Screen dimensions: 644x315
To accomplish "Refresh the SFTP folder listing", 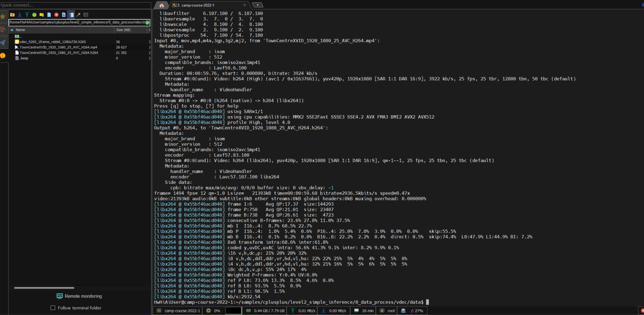I will (x=34, y=15).
